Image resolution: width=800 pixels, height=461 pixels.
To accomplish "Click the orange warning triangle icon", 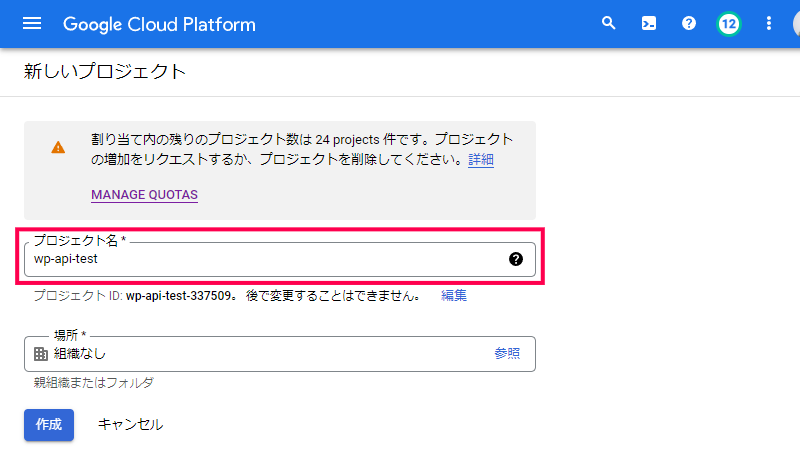I will click(x=58, y=147).
